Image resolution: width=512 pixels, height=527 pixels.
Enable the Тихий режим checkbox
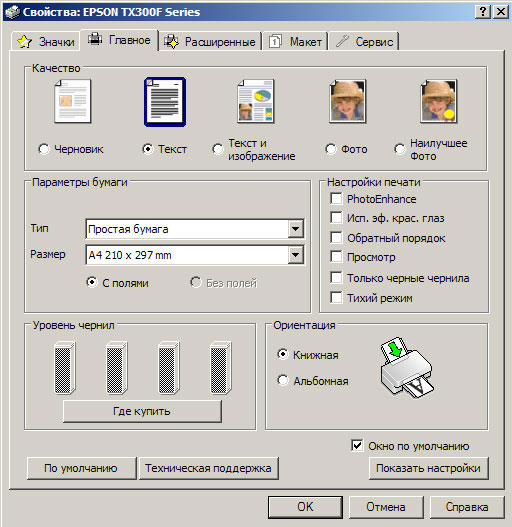coord(336,297)
